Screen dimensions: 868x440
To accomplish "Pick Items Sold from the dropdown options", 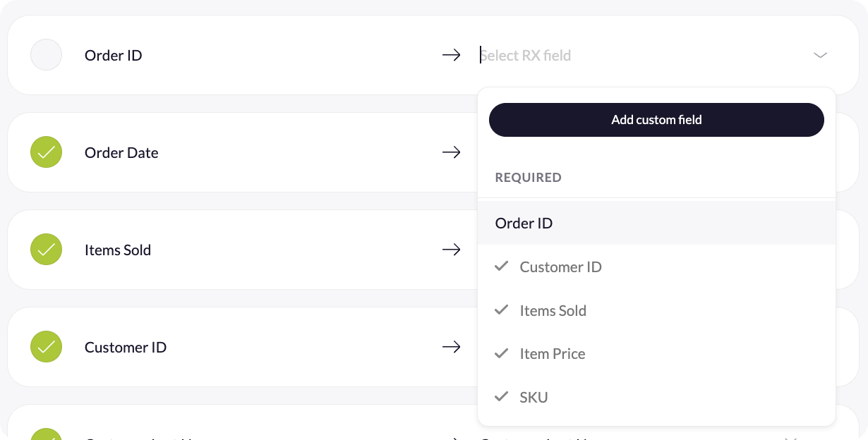I will pos(553,311).
